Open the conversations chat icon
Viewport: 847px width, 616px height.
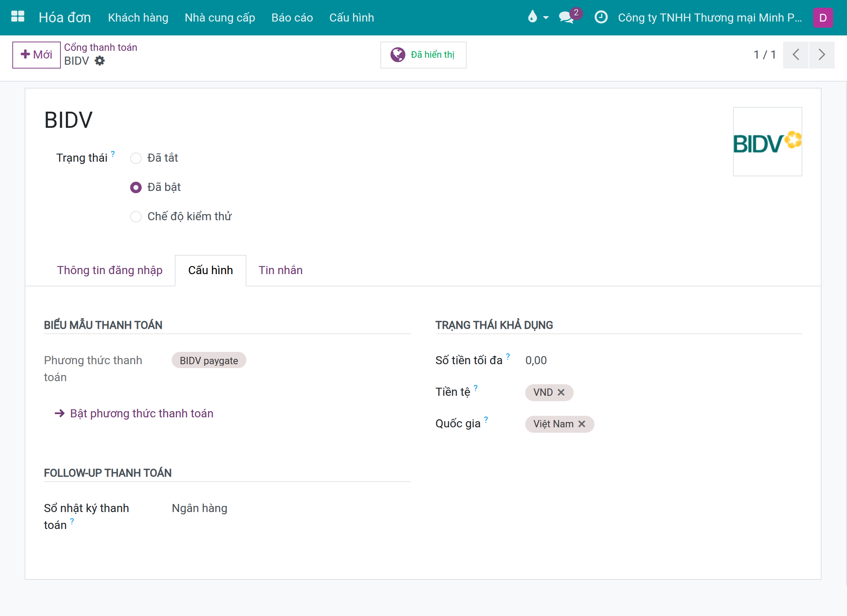[x=567, y=17]
